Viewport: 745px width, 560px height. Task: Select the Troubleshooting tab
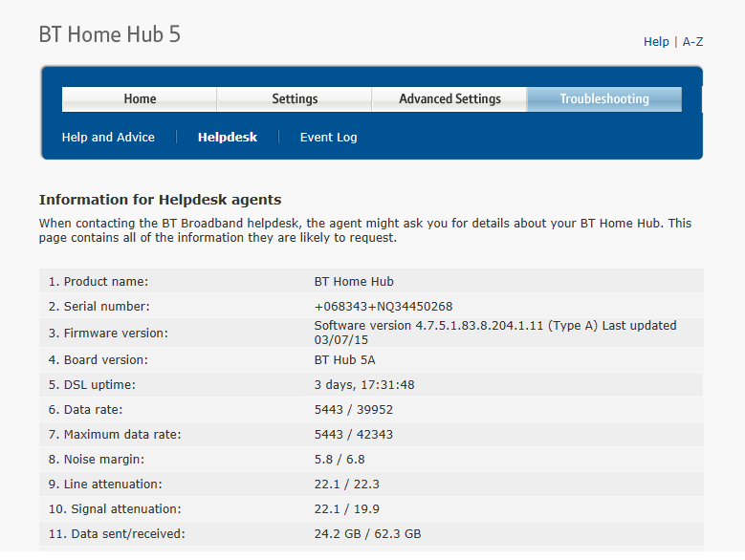point(604,99)
